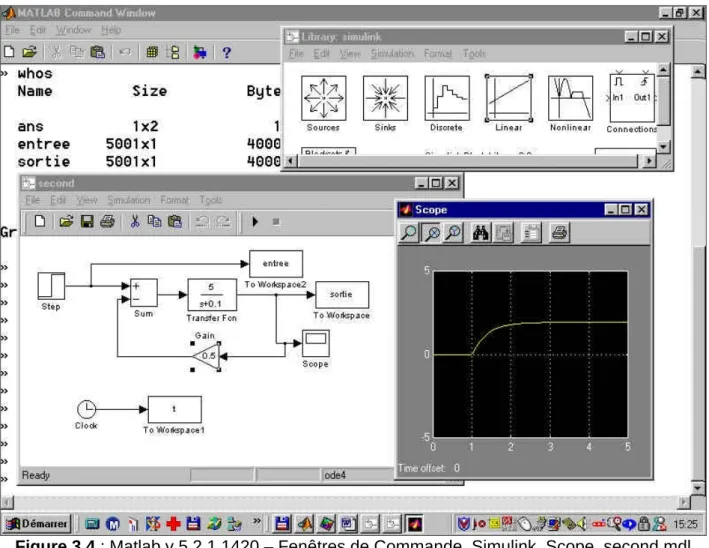Screen dimensions: 709x548
Task: Open File menu in MATLAB Command Window
Action: (13, 30)
